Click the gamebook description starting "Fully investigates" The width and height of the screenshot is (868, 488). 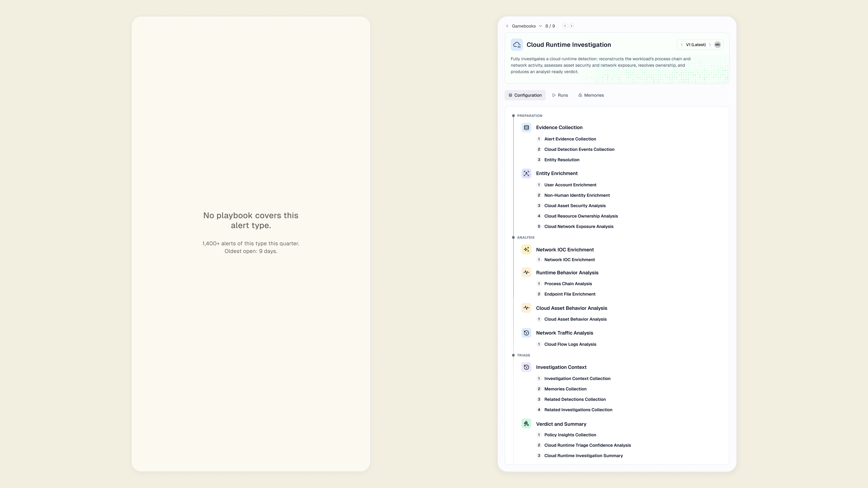click(x=600, y=65)
